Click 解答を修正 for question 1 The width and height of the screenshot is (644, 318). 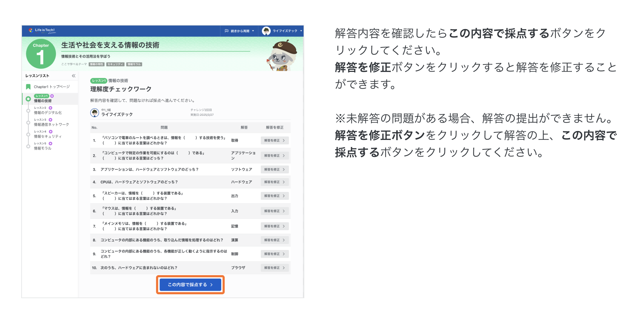(x=275, y=141)
